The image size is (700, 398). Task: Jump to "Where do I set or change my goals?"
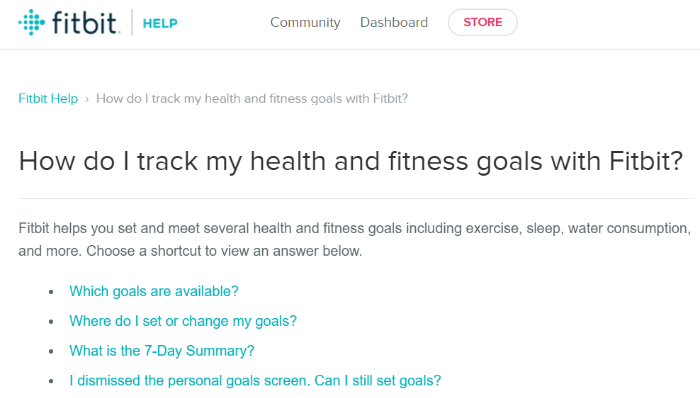pyautogui.click(x=183, y=321)
